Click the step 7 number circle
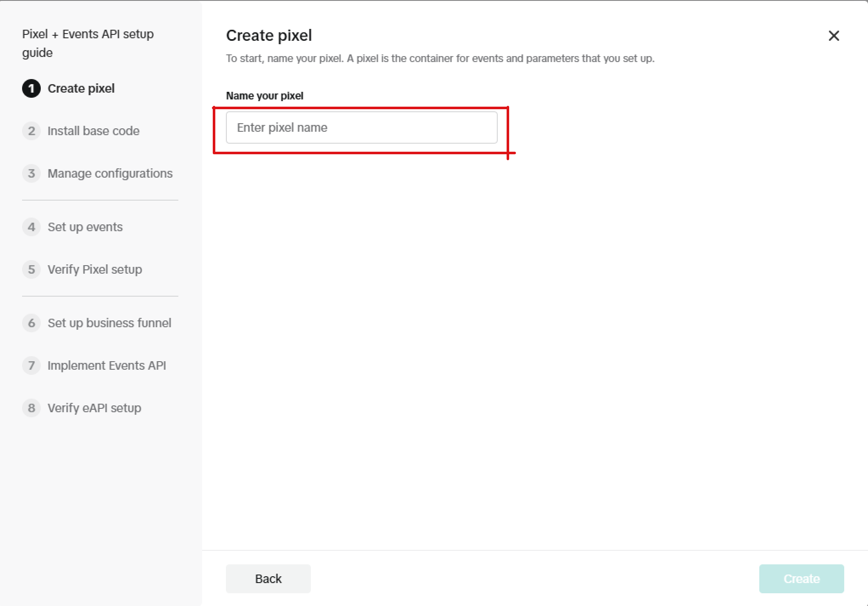868x606 pixels. pos(31,365)
